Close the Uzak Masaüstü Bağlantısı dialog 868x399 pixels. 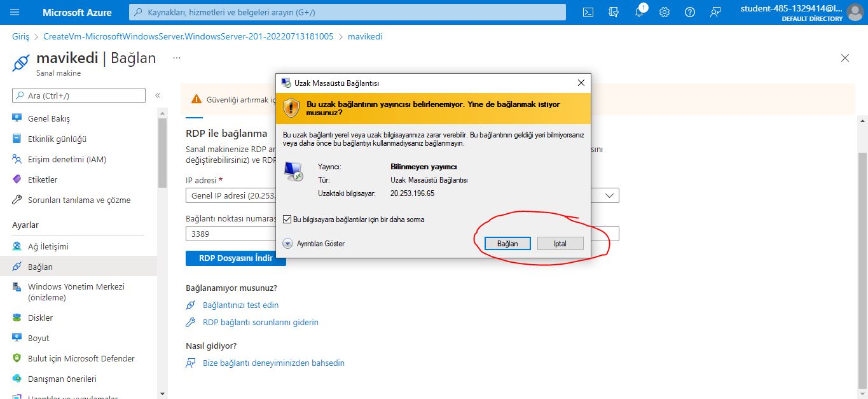[x=581, y=83]
